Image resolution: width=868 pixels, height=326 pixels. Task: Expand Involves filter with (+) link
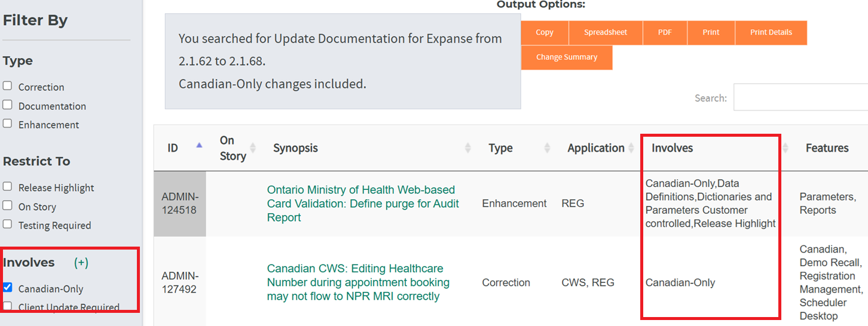coord(81,263)
